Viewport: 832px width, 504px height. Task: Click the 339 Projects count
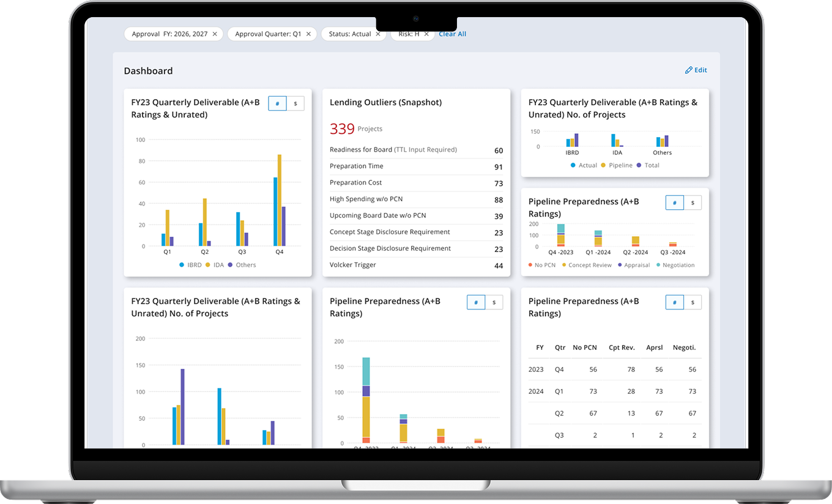click(x=342, y=128)
